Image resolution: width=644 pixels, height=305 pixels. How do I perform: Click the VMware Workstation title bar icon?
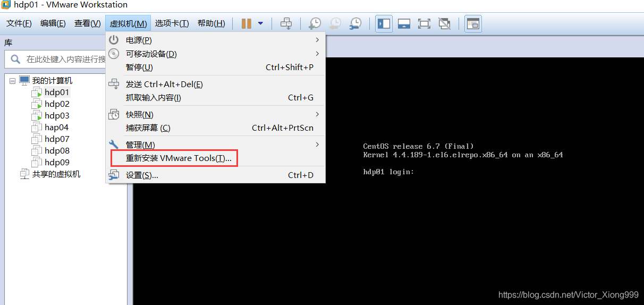(x=6, y=5)
